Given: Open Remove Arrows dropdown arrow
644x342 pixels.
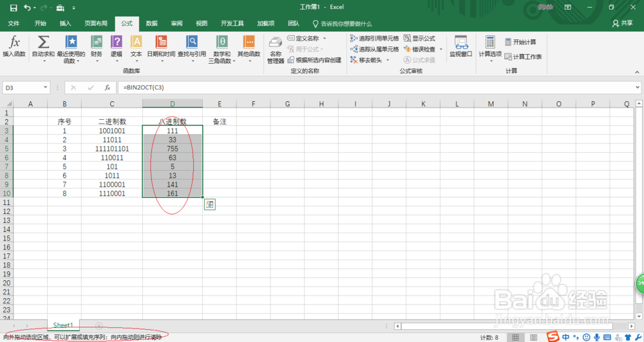Looking at the screenshot, I should [387, 60].
